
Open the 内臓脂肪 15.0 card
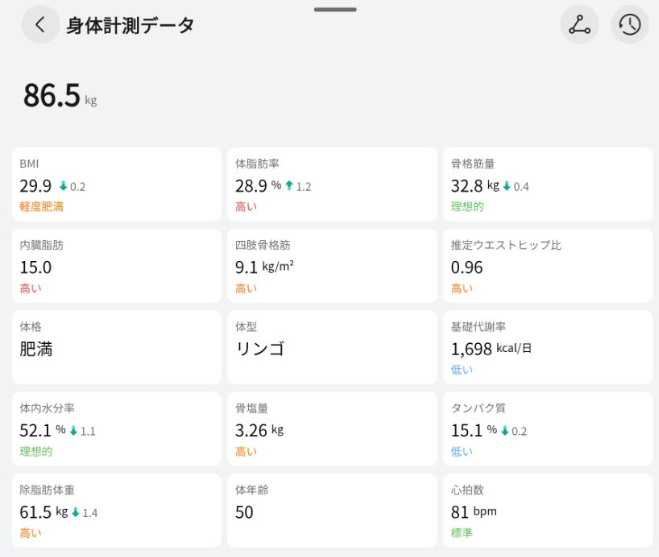[x=116, y=266]
